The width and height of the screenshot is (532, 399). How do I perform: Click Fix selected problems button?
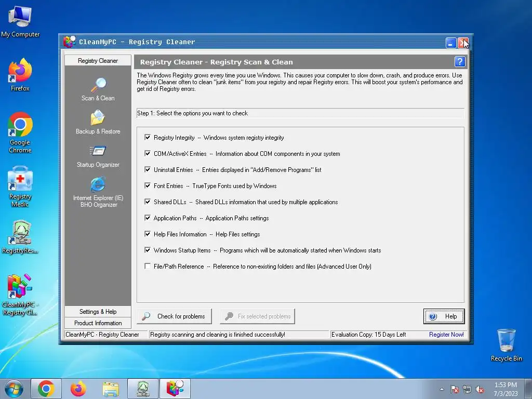click(257, 316)
